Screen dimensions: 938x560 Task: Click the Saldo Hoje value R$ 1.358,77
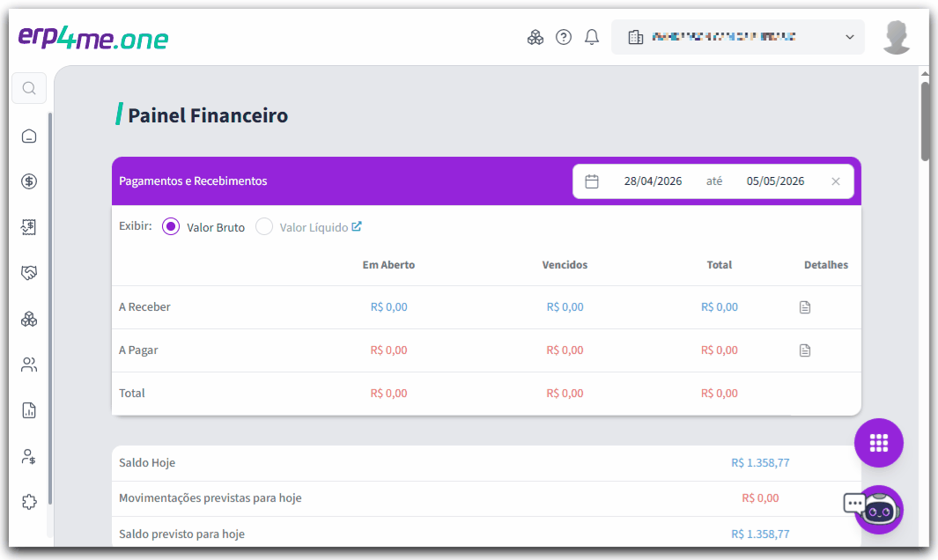(x=760, y=462)
